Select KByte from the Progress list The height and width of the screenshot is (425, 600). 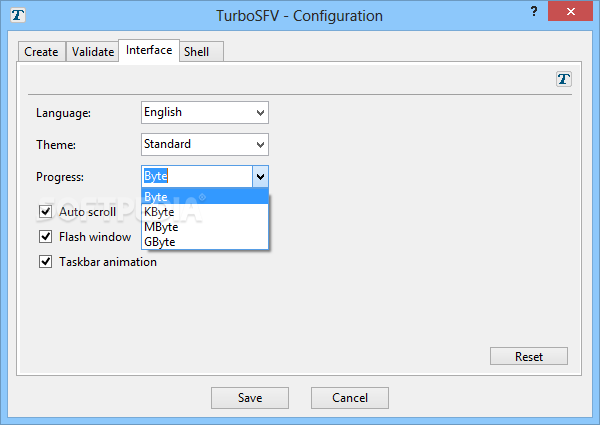click(x=205, y=212)
